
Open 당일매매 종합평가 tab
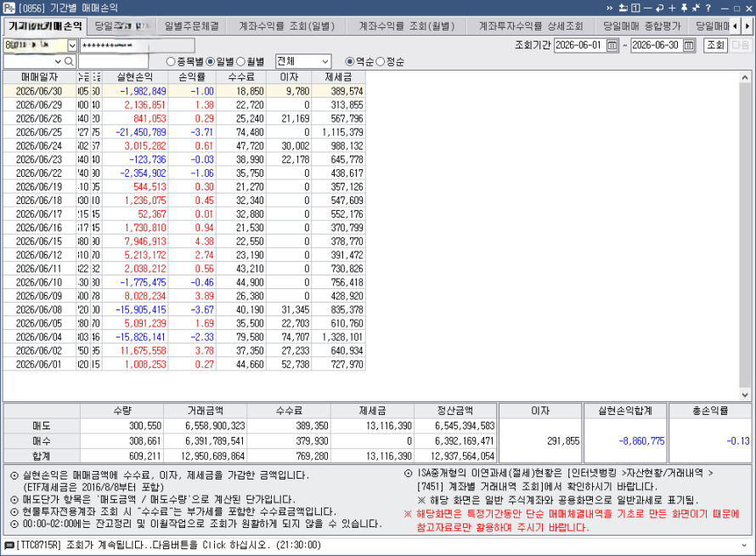tap(642, 26)
